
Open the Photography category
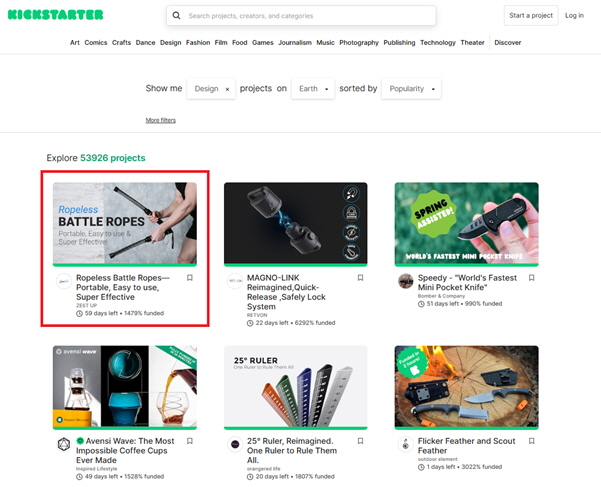point(359,43)
